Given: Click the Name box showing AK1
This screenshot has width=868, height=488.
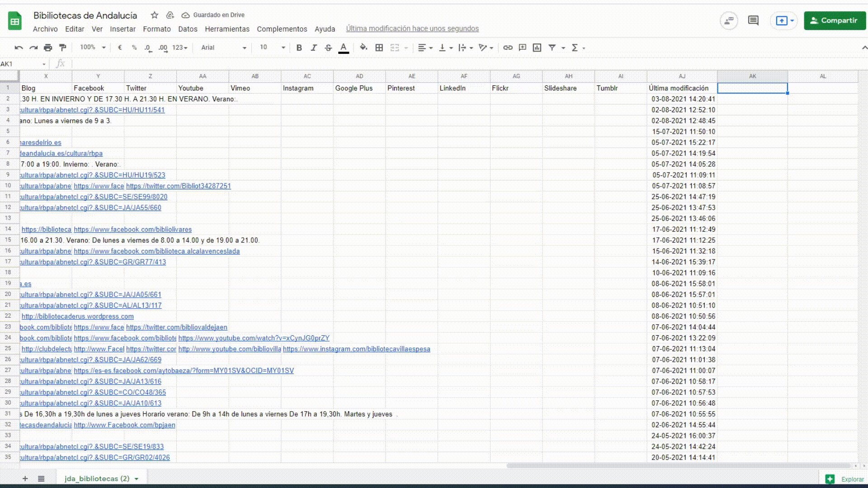Looking at the screenshot, I should pyautogui.click(x=24, y=64).
